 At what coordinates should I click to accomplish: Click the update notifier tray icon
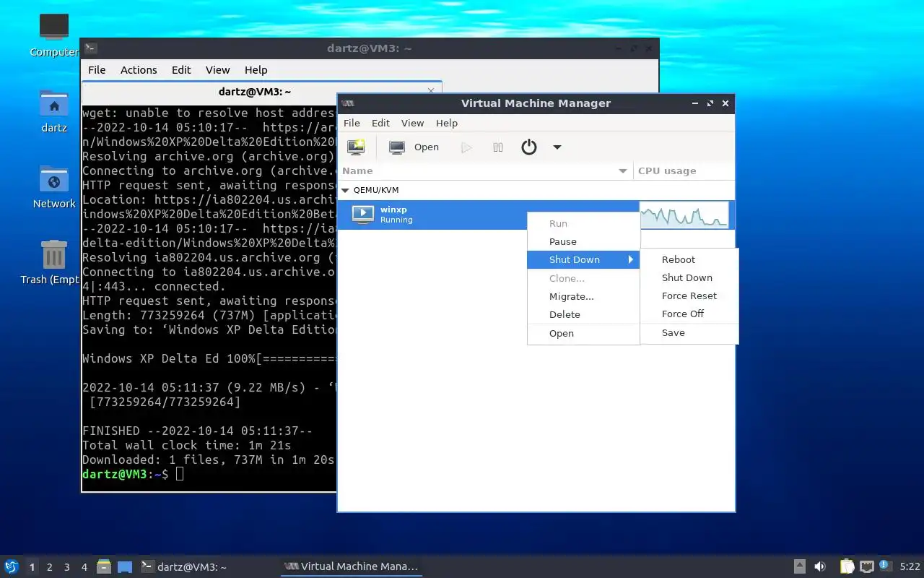[x=884, y=566]
